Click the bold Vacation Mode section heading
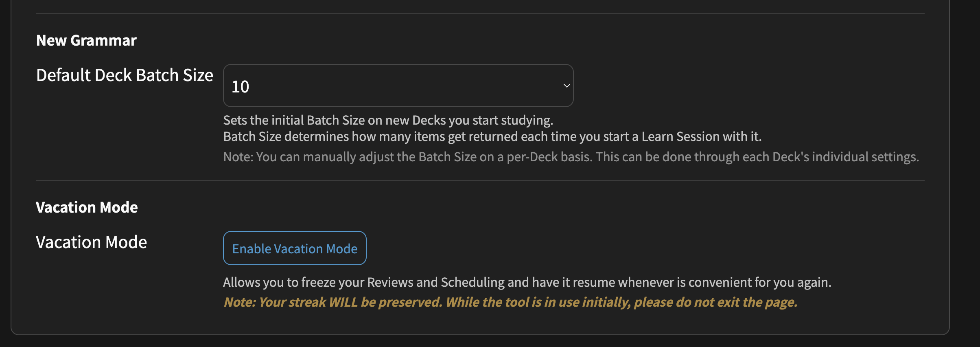The image size is (980, 347). [87, 207]
